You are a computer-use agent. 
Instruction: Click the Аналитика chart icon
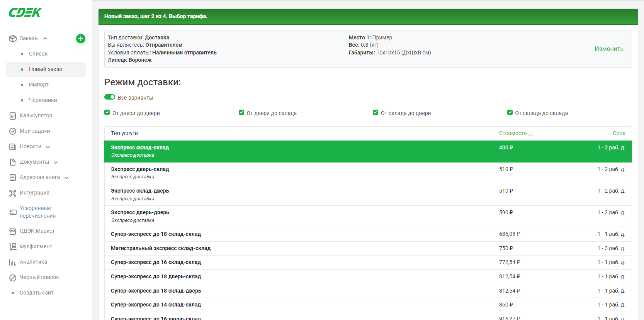click(13, 262)
